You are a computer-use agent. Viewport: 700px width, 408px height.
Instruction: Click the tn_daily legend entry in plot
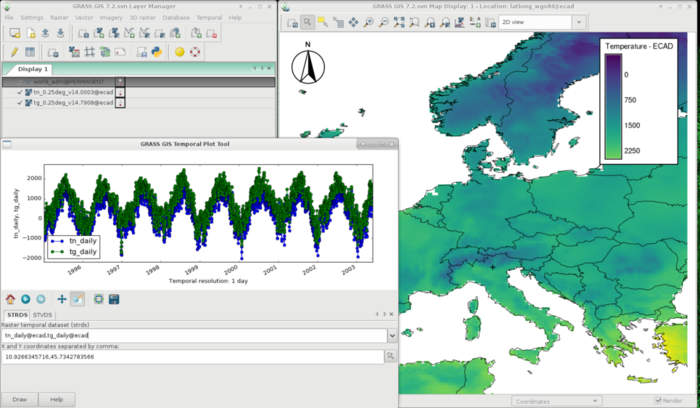coord(74,241)
